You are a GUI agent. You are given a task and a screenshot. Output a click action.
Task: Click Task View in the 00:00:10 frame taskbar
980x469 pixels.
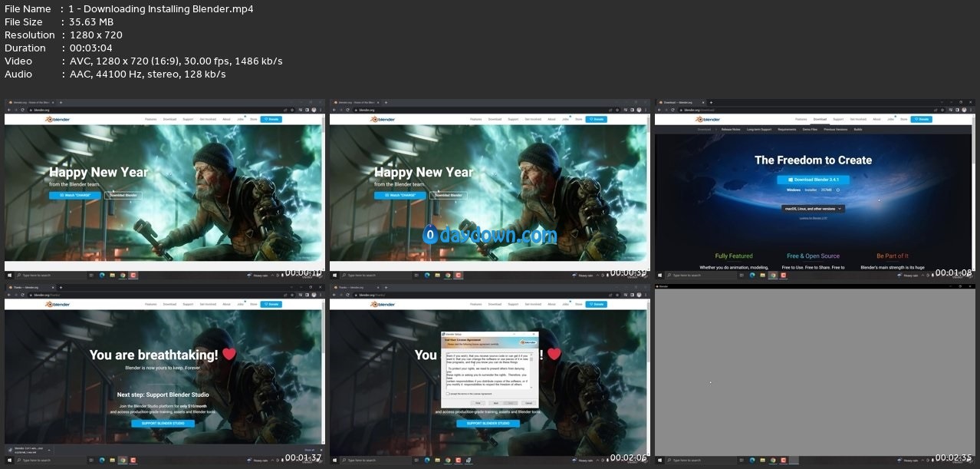pos(90,275)
